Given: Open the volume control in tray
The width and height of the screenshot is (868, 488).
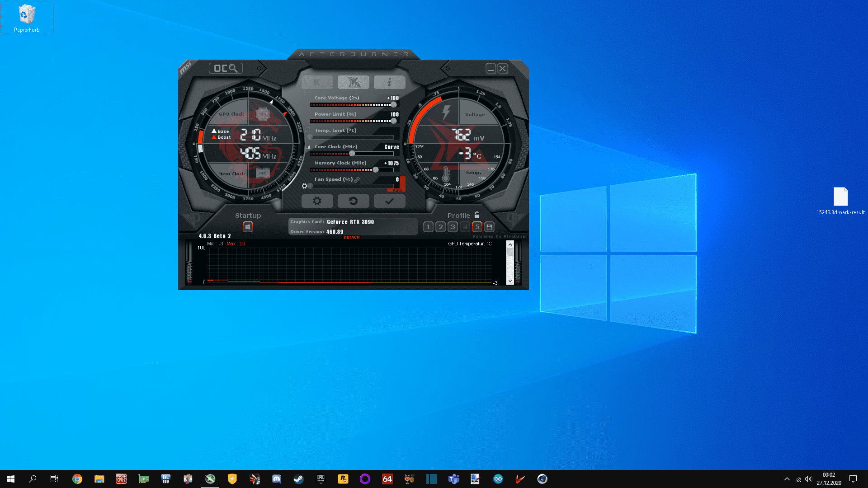Looking at the screenshot, I should click(809, 479).
